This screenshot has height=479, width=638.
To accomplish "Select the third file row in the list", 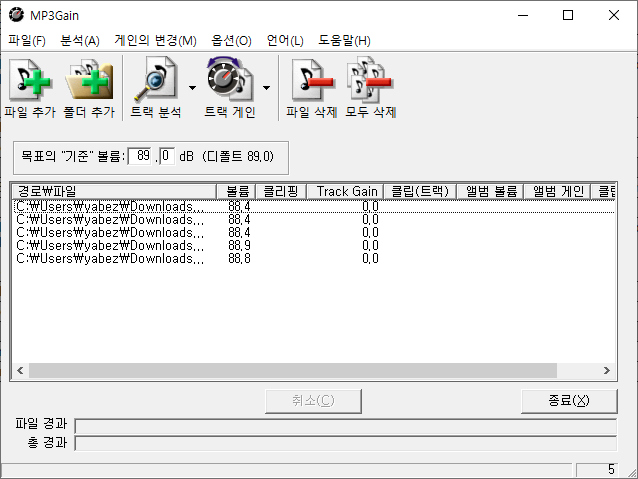I will [314, 233].
